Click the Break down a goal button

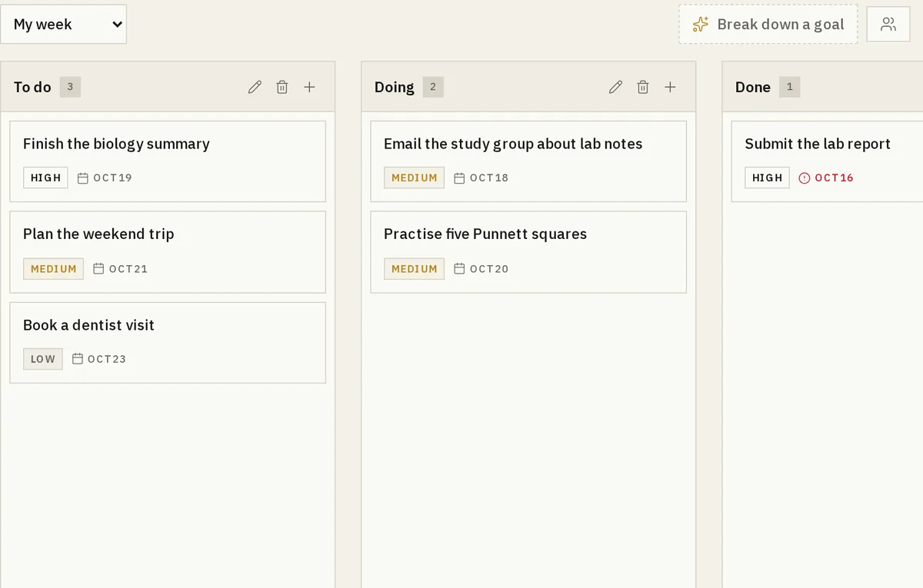tap(768, 24)
